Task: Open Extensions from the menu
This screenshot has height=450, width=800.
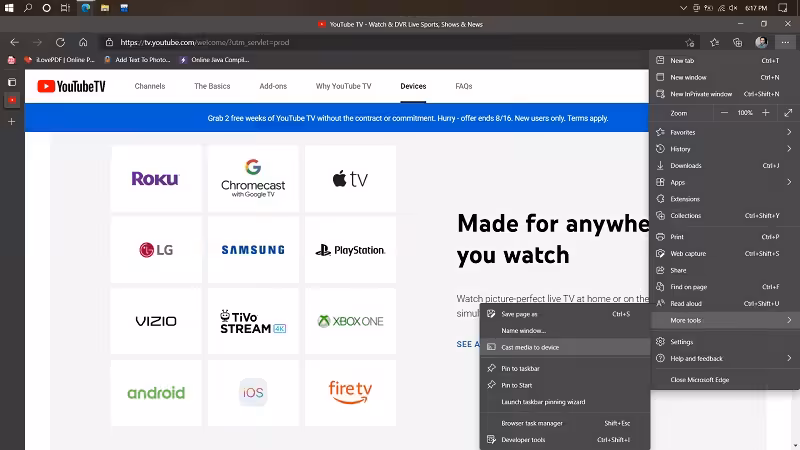Action: pos(724,199)
